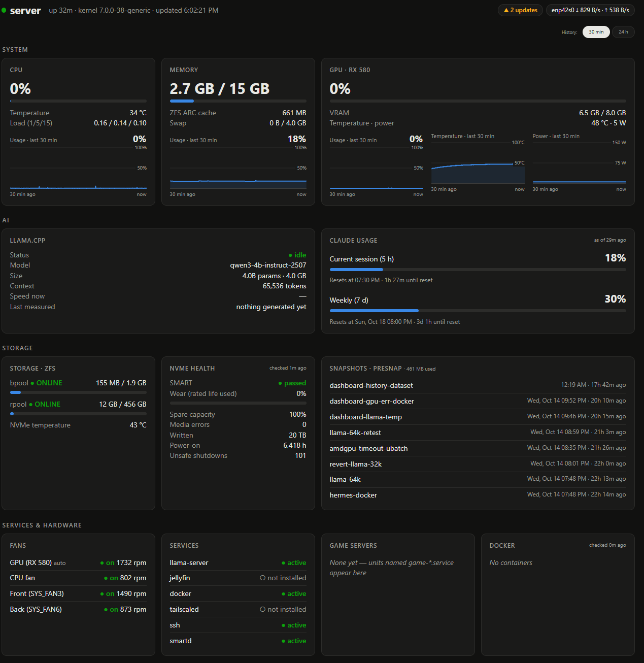Click the Written 20 TB value

tap(297, 436)
